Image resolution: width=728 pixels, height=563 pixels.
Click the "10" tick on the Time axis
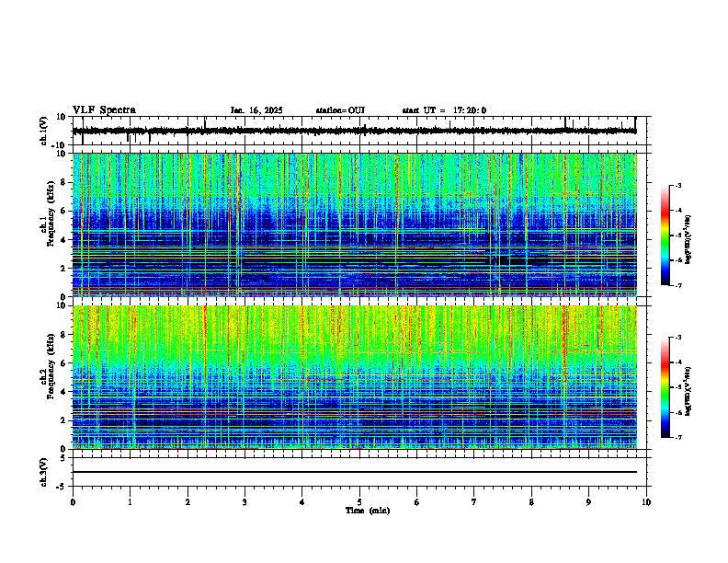click(x=646, y=502)
